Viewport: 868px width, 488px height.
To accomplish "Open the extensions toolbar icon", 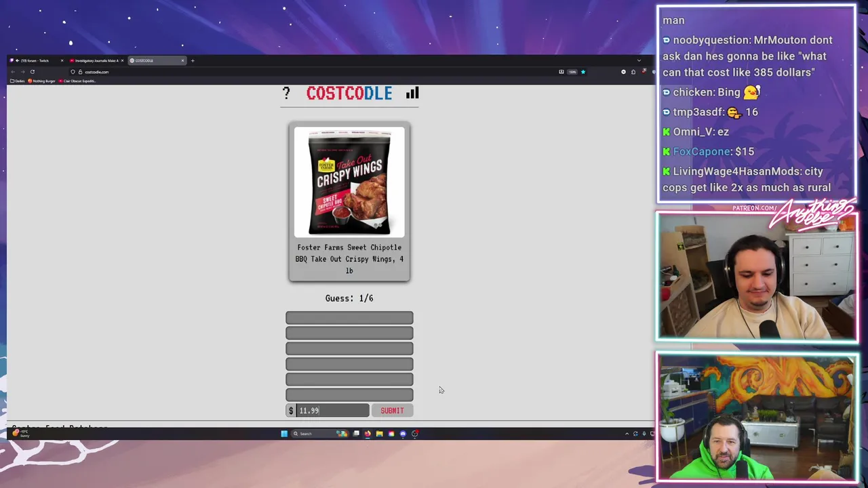I will pos(633,72).
